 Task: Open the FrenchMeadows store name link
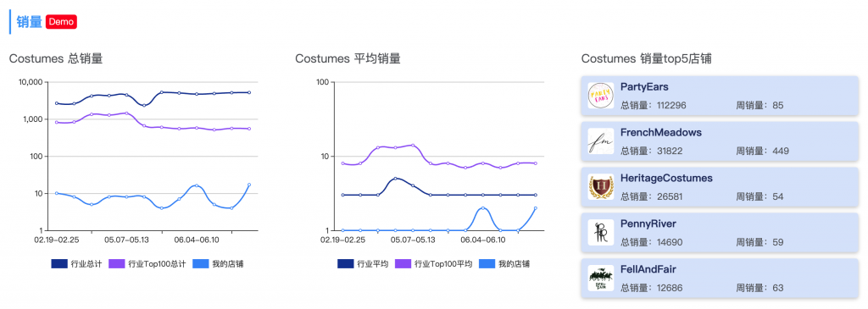tap(661, 133)
